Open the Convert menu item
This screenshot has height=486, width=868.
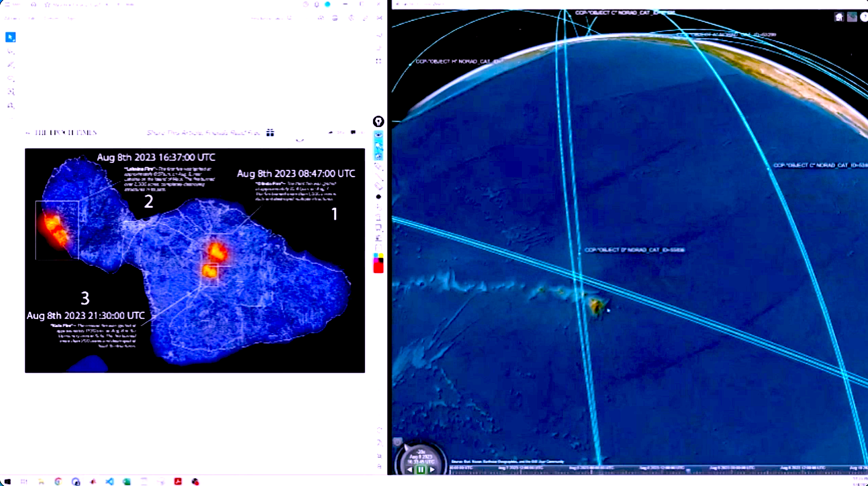point(51,18)
